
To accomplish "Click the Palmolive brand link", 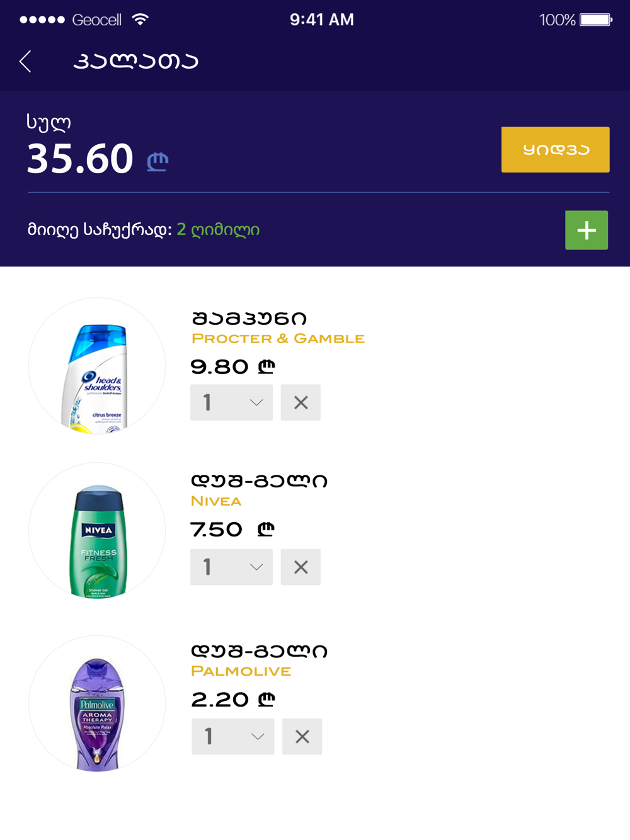I will point(241,671).
